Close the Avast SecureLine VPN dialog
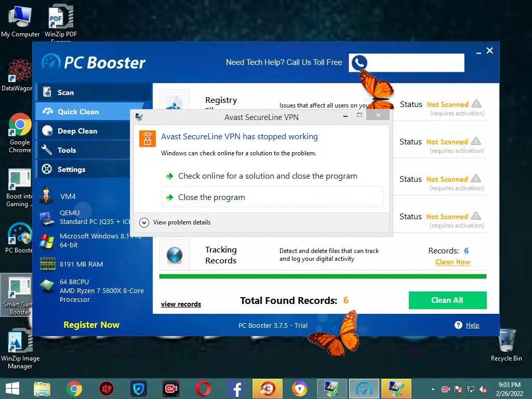 pos(378,115)
